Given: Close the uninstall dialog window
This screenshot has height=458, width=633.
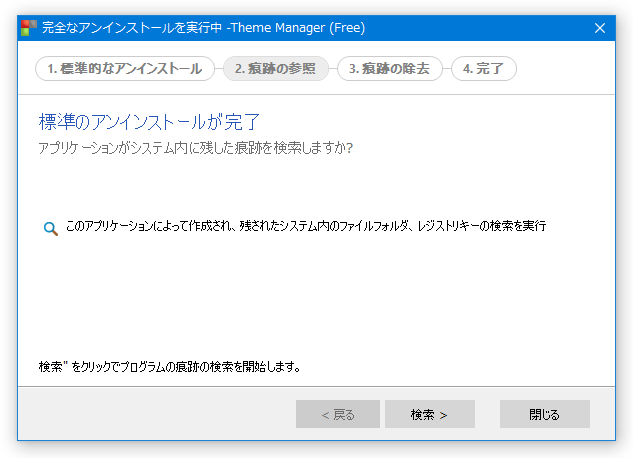Looking at the screenshot, I should pos(600,28).
